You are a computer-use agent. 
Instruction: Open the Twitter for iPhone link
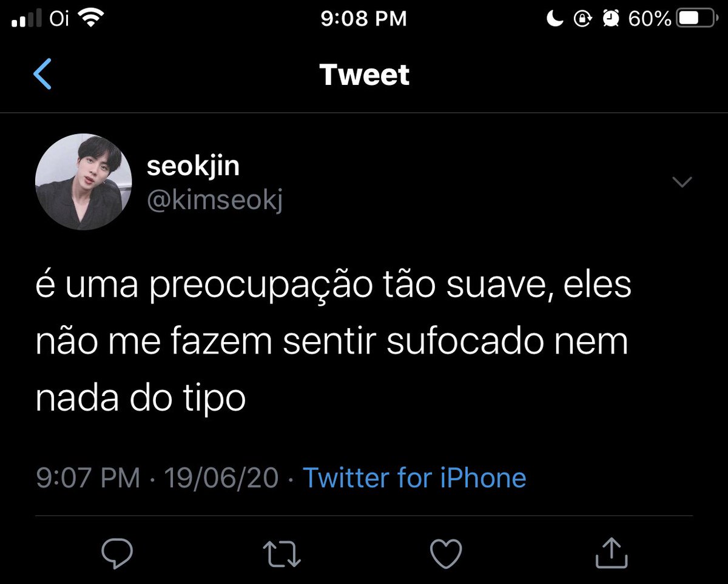tap(414, 478)
